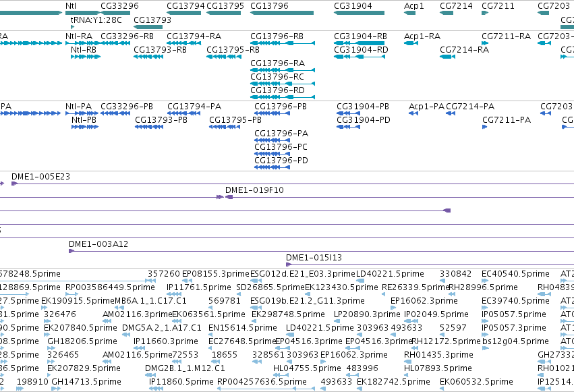
Task: Select the CG13794-RA transcript
Action: (183, 43)
